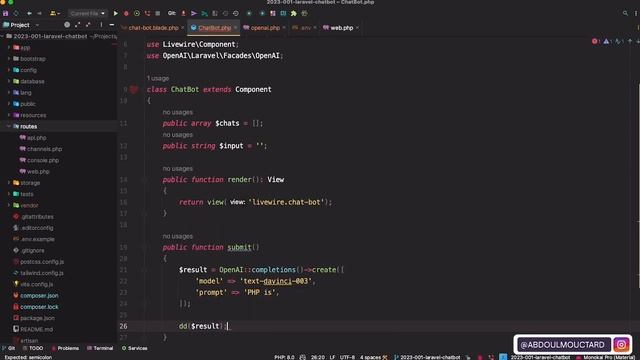
Task: Hide the Project panel with minus icon
Action: (x=111, y=25)
